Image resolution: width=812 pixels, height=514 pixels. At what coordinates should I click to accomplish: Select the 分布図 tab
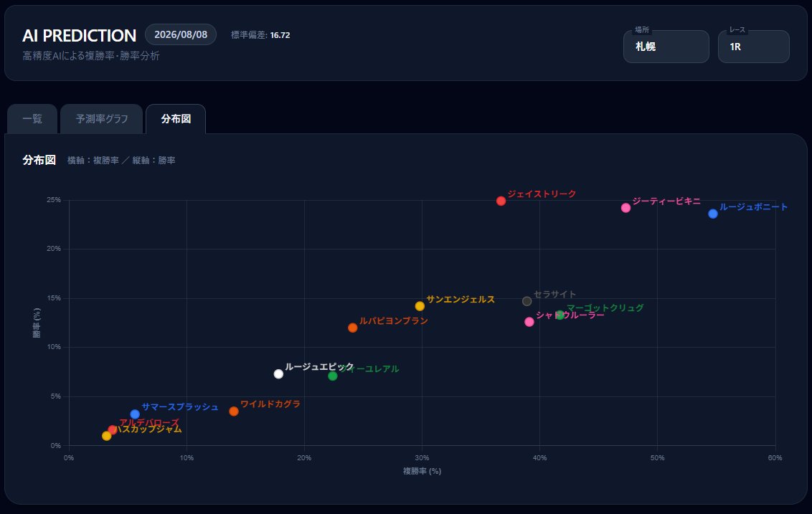point(176,119)
